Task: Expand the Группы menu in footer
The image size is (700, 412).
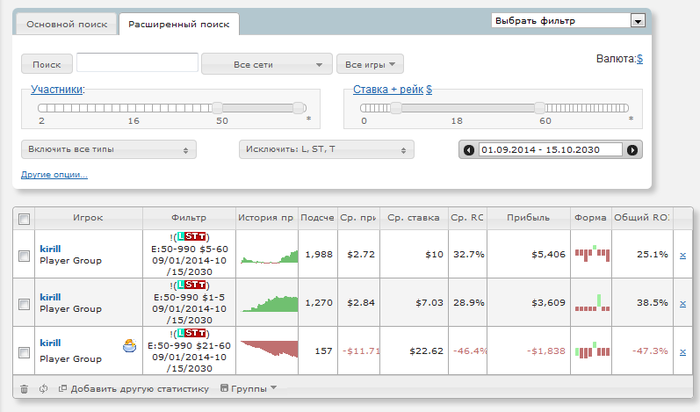Action: [249, 389]
